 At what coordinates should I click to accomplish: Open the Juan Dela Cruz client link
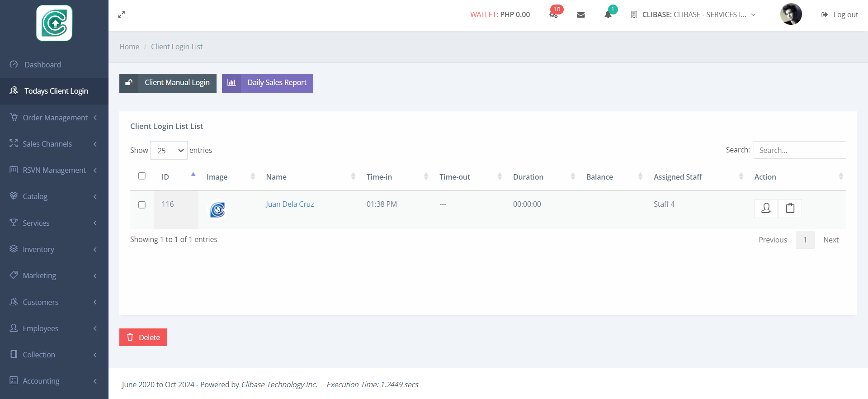pyautogui.click(x=290, y=204)
